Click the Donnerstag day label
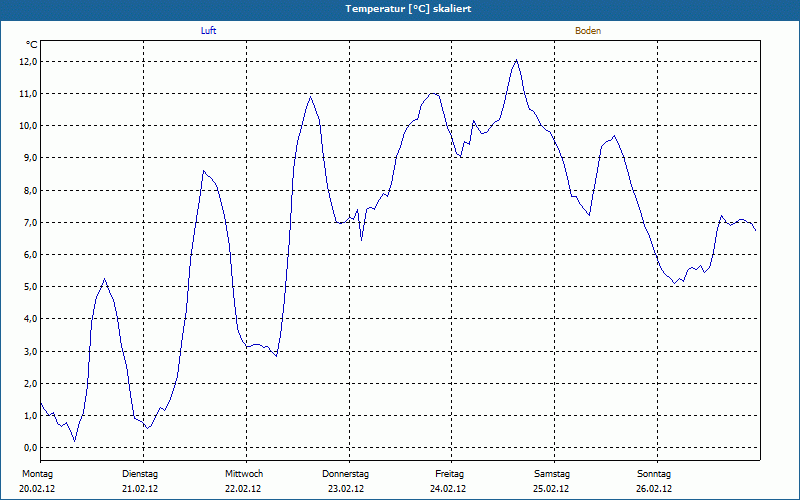Image resolution: width=800 pixels, height=500 pixels. coord(345,474)
